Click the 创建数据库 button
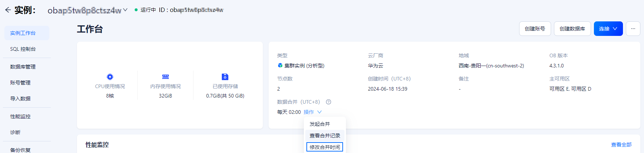Image resolution: width=644 pixels, height=153 pixels. (572, 29)
